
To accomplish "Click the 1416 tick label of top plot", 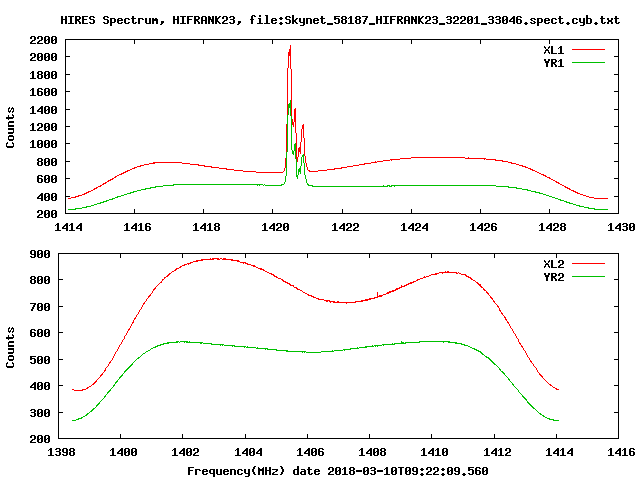I will (x=137, y=227).
